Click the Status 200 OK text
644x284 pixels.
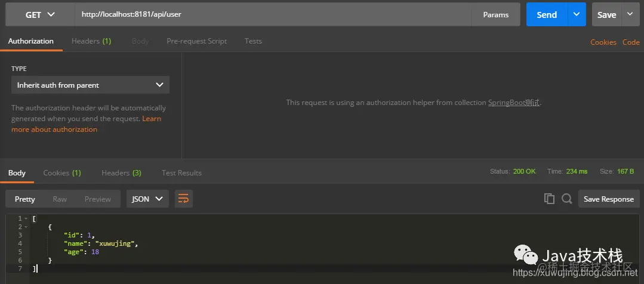tap(513, 171)
